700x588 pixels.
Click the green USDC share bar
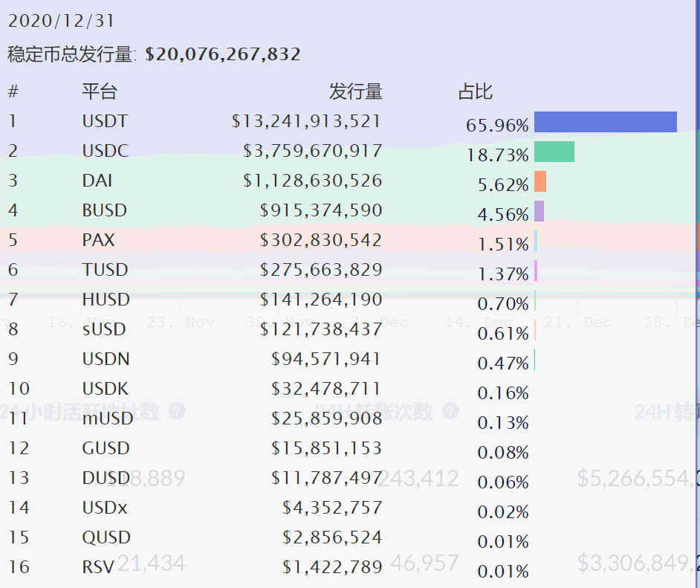coord(554,152)
